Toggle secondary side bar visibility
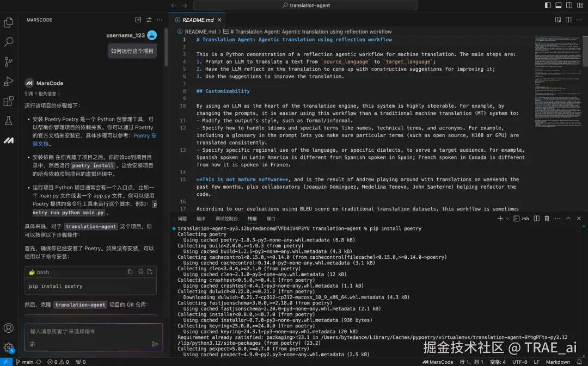This screenshot has height=366, width=588. (x=569, y=5)
